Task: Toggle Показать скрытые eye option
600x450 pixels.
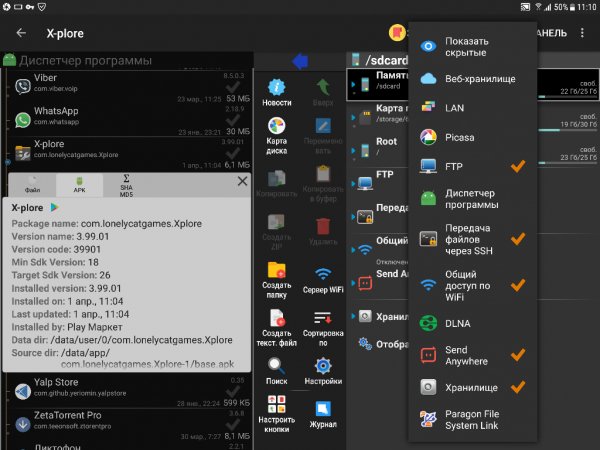Action: pyautogui.click(x=473, y=47)
